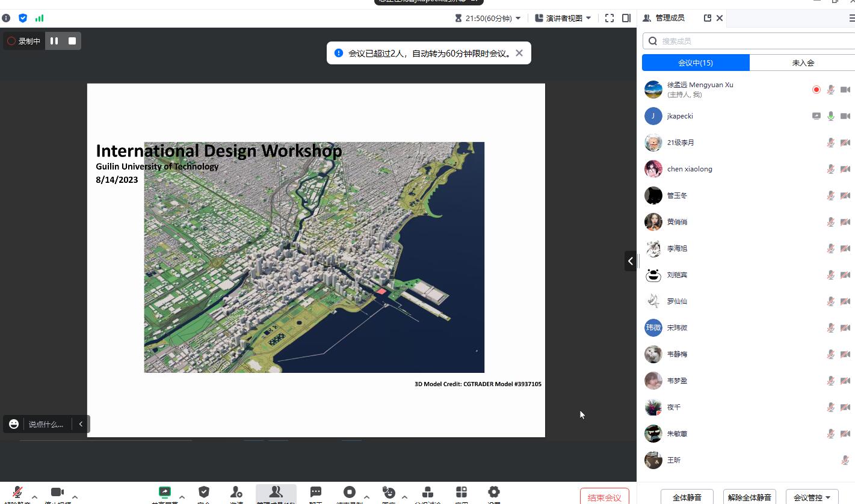The height and width of the screenshot is (504, 855).
Task: Open the chat (聊天) panel
Action: tap(316, 493)
